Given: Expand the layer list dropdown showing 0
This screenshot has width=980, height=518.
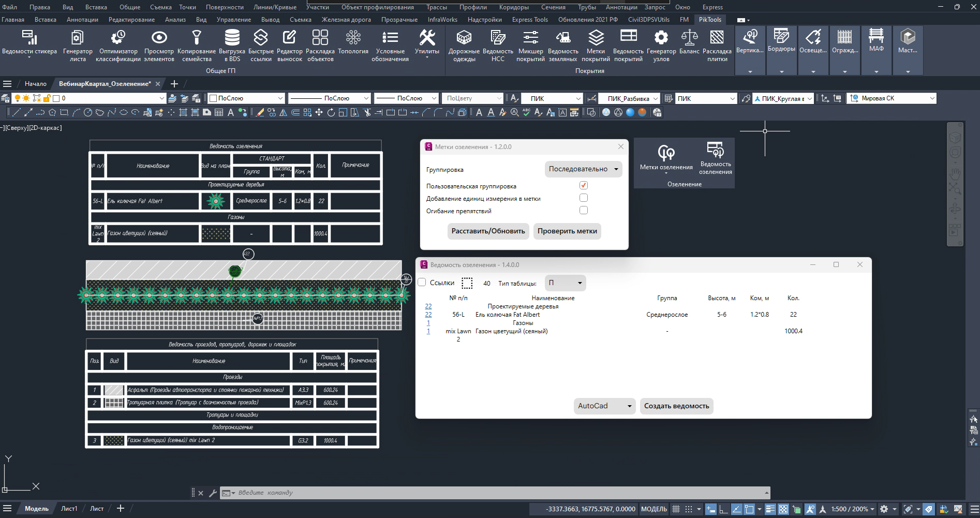Looking at the screenshot, I should point(162,98).
